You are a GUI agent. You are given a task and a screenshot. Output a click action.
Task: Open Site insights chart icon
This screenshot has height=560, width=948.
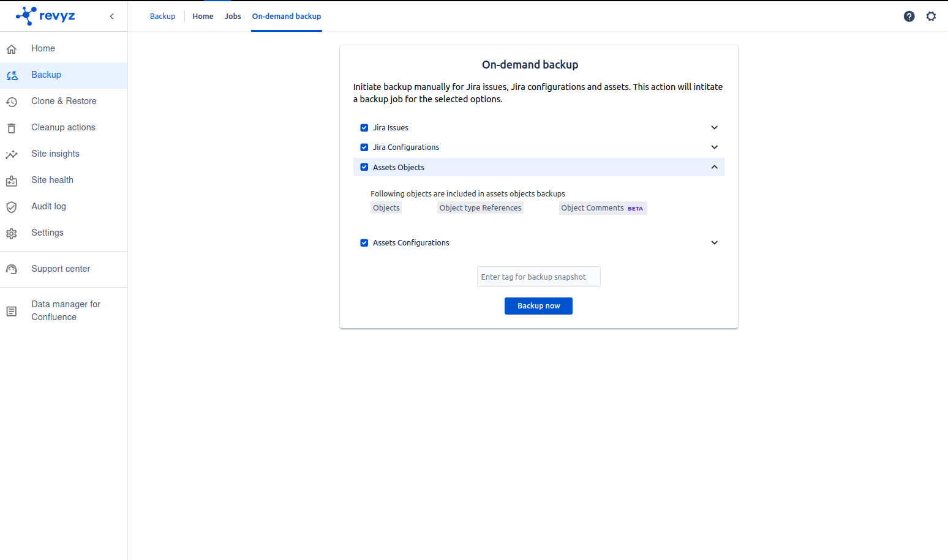click(x=12, y=154)
